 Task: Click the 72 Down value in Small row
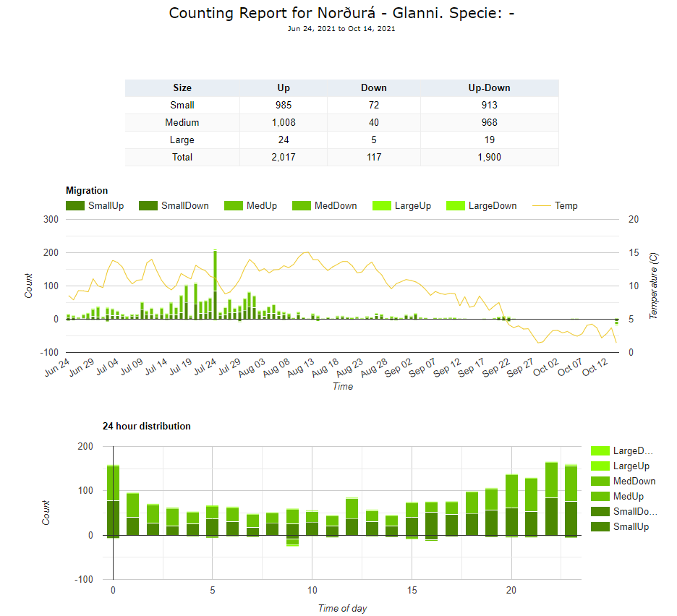(x=374, y=106)
